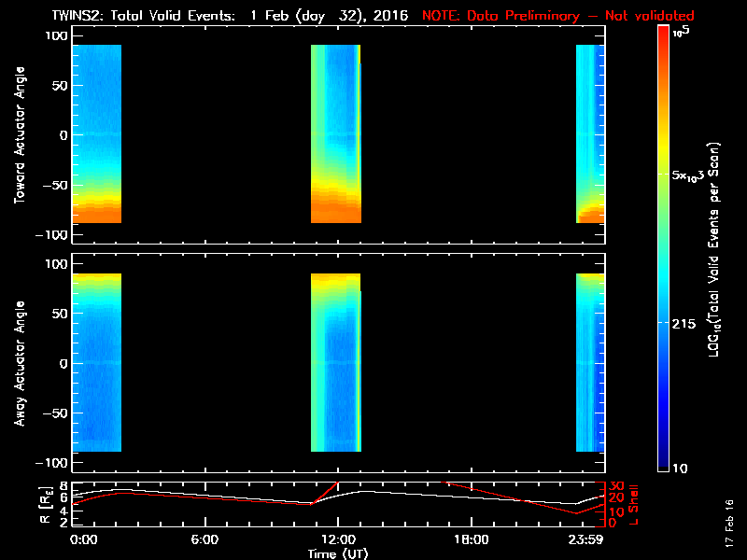This screenshot has height=560, width=747.
Task: Click the late-night data band in Toward panel
Action: pyautogui.click(x=590, y=133)
